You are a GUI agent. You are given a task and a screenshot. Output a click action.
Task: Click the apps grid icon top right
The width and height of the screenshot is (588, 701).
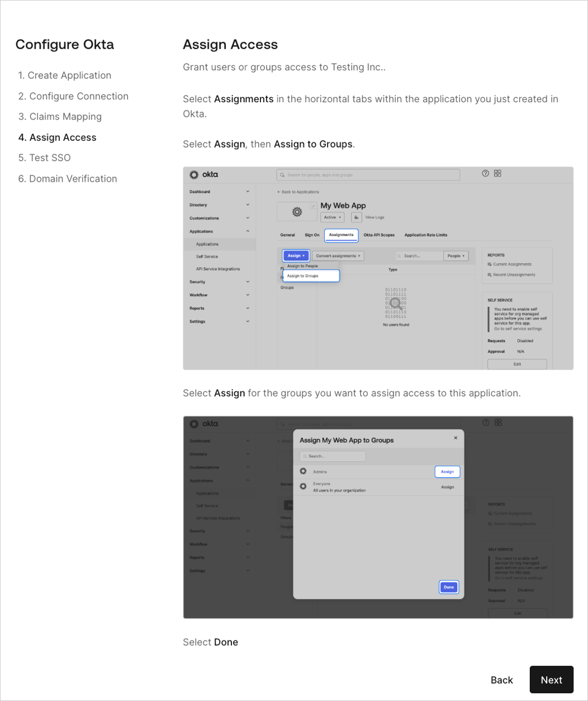pos(497,173)
